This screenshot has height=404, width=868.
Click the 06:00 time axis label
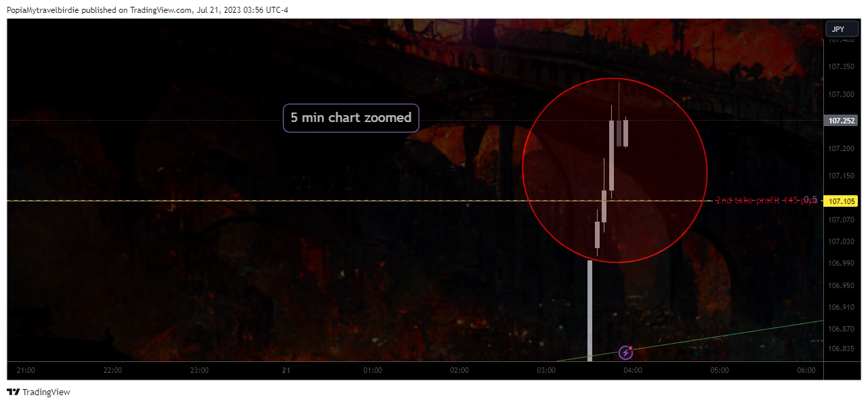point(806,370)
